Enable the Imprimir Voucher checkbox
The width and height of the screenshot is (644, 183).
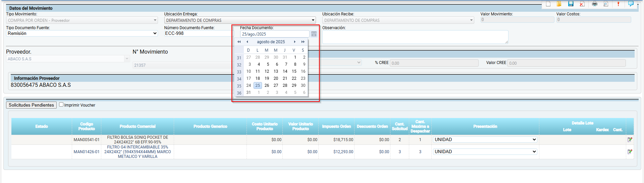(61, 105)
